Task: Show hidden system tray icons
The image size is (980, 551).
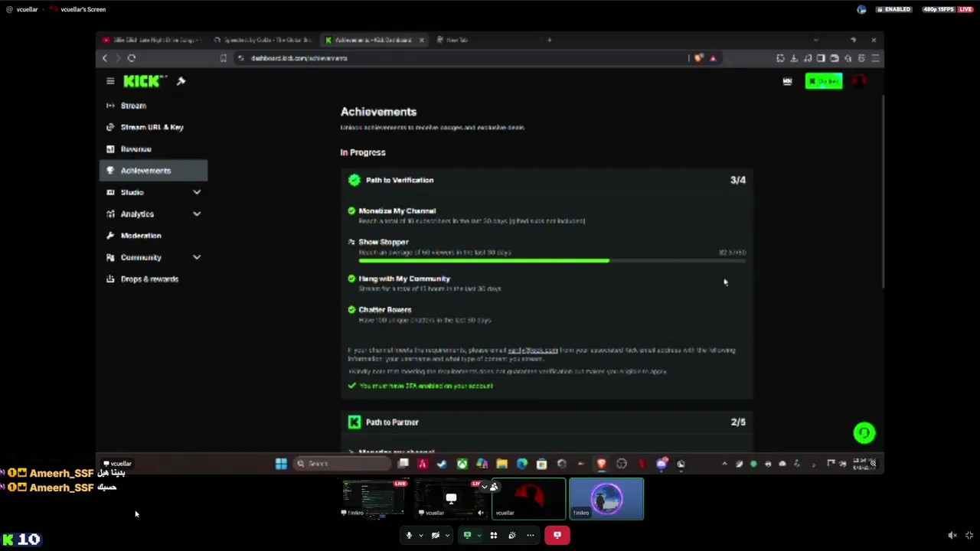Action: click(724, 464)
